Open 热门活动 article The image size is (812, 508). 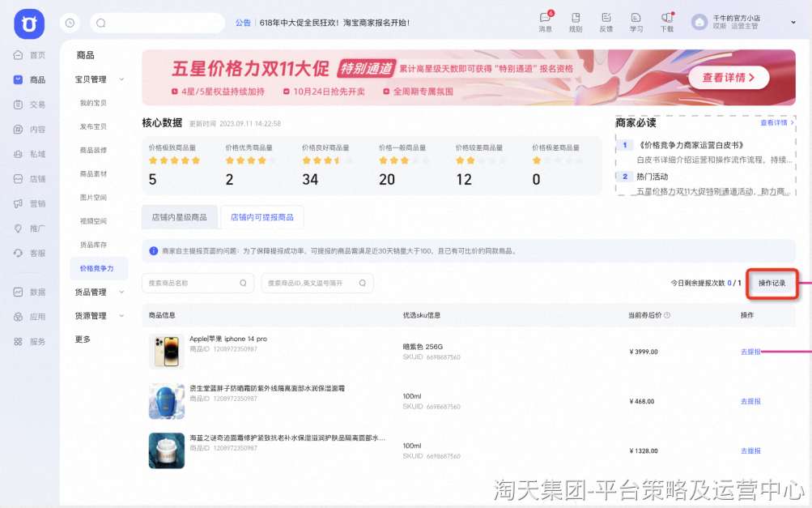pos(652,177)
